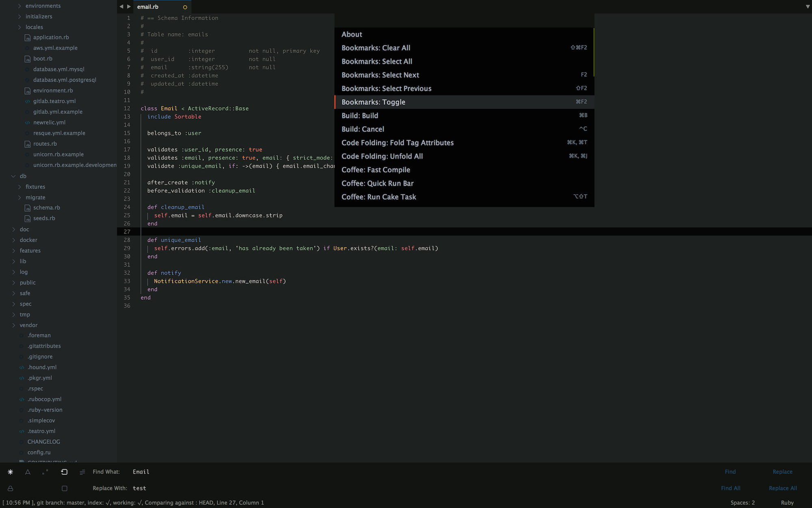Open Spaces: 2 indentation setting
Screen dimensions: 812x508
pos(743,503)
